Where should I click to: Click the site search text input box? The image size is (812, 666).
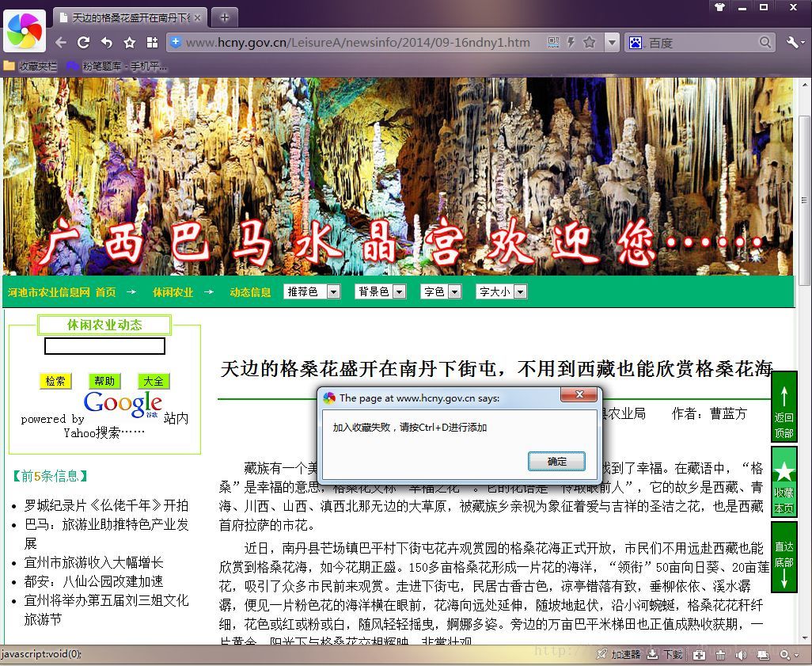click(x=104, y=346)
